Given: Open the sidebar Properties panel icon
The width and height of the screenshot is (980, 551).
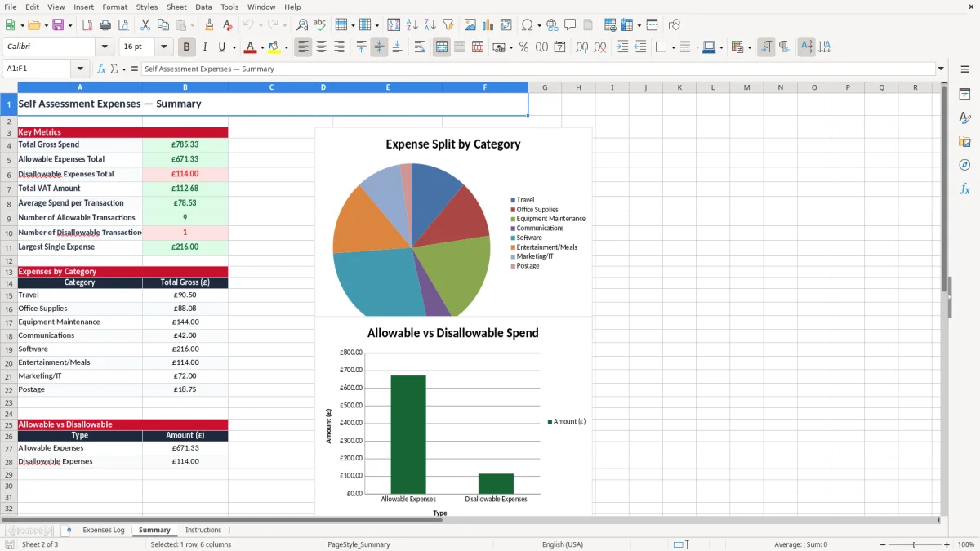Looking at the screenshot, I should coord(964,95).
